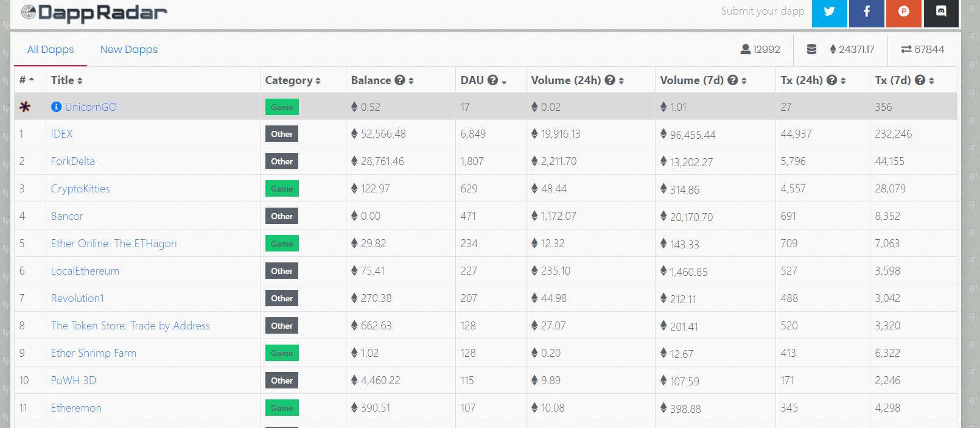Image resolution: width=980 pixels, height=428 pixels.
Task: Open the Ether Shrimp Farm page
Action: pyautogui.click(x=94, y=353)
